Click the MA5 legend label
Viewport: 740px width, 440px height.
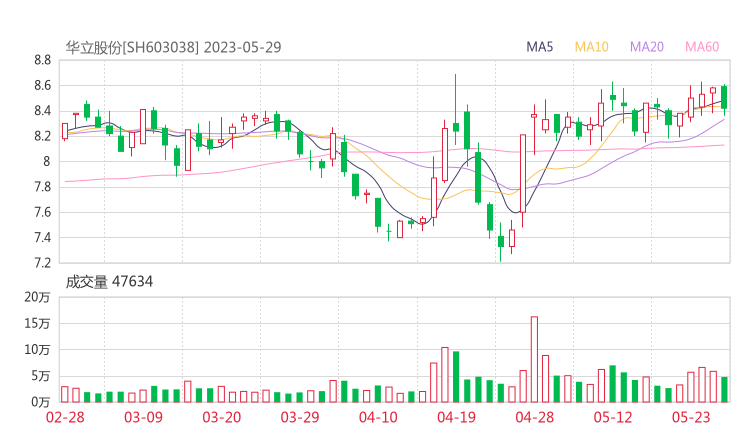click(x=539, y=47)
